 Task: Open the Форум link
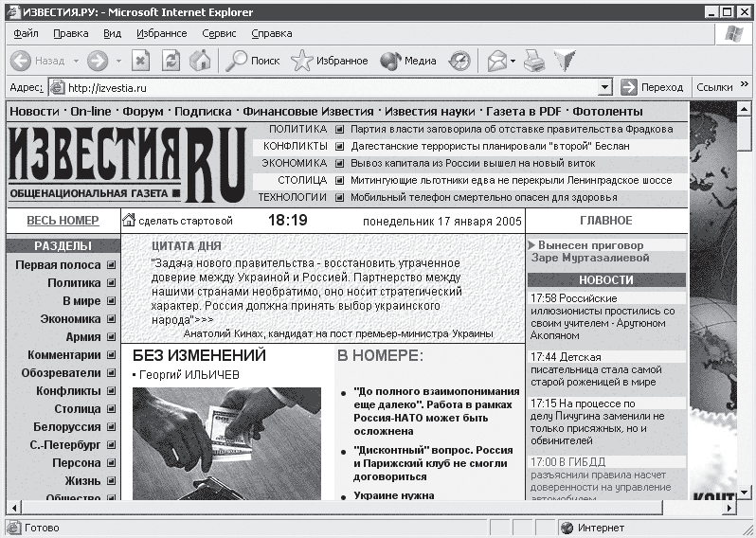143,112
